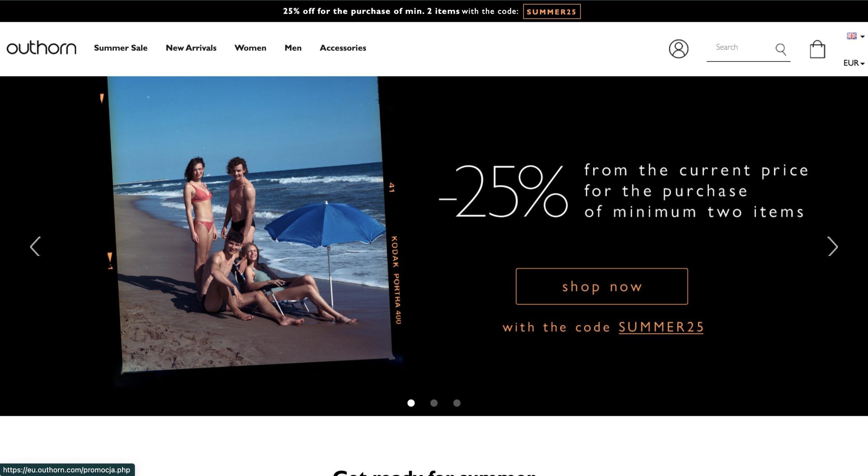Advance carousel with right arrow

click(x=832, y=246)
